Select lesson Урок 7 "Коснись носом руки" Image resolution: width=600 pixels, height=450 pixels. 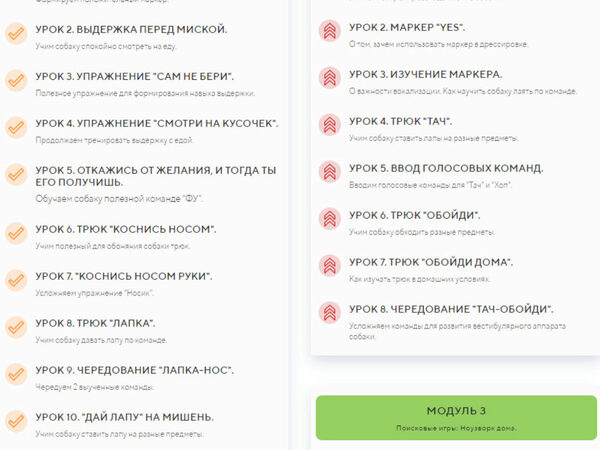[124, 276]
